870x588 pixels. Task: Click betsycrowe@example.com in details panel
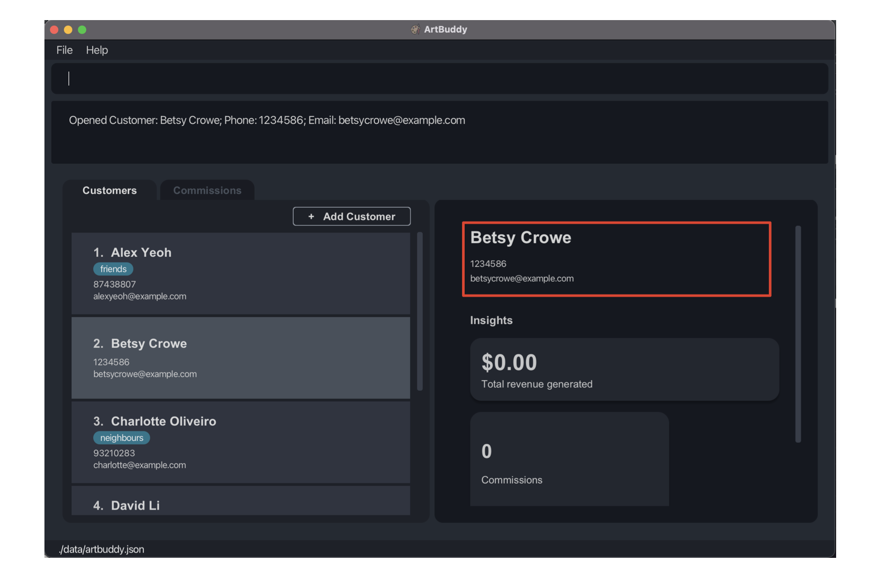point(522,279)
